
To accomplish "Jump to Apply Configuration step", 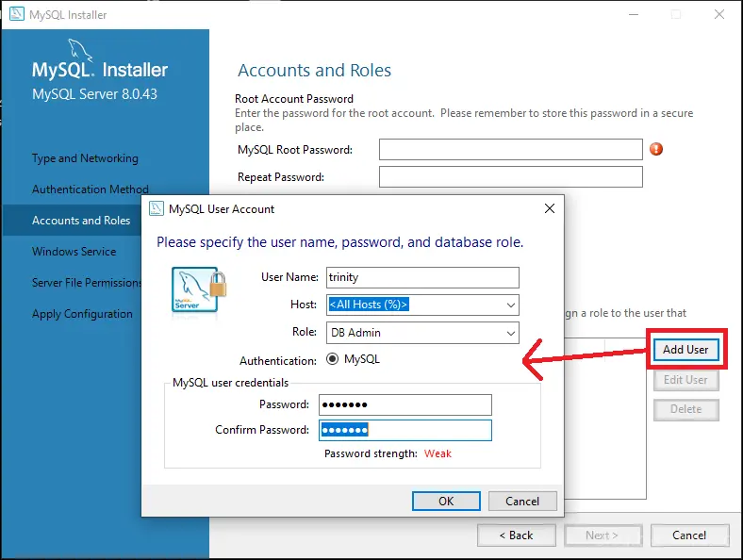I will 82,314.
